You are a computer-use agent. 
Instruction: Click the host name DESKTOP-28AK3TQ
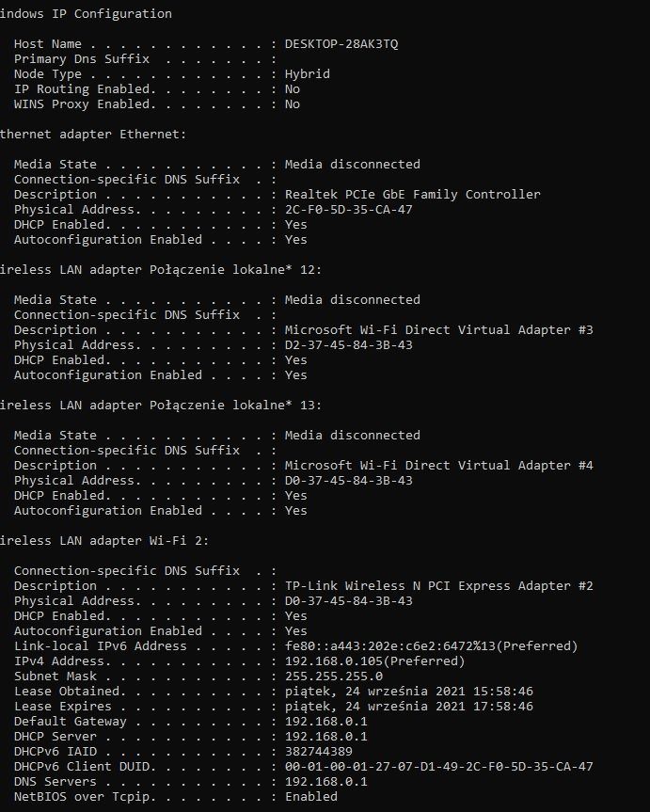tap(341, 44)
